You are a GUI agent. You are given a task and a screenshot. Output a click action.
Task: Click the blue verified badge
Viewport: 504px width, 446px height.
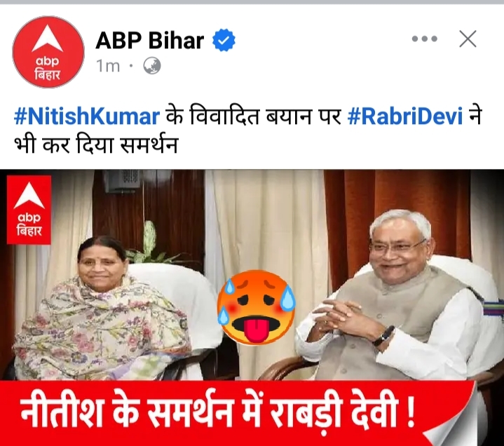tap(224, 40)
